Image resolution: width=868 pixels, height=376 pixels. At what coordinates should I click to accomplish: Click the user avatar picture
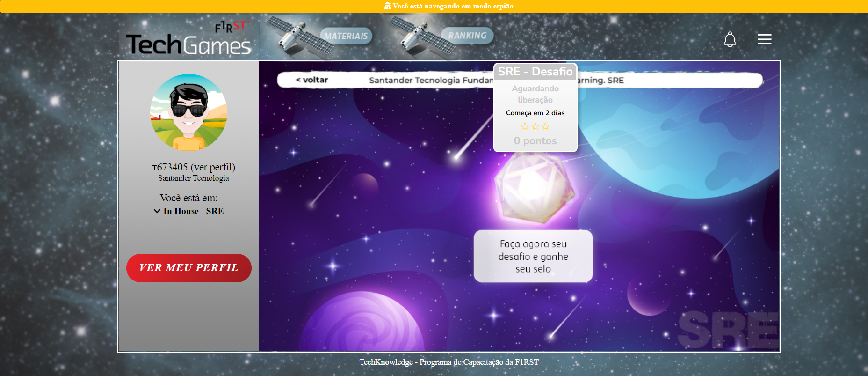click(x=188, y=112)
